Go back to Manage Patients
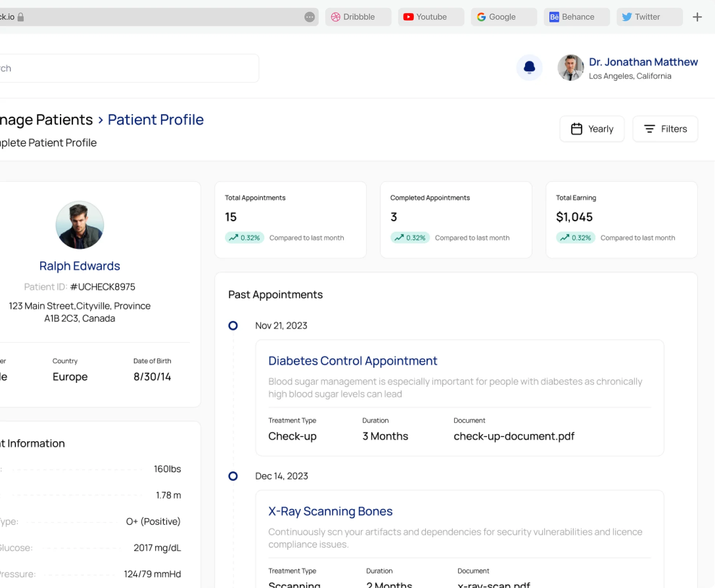Viewport: 715px width, 588px height. pos(46,120)
